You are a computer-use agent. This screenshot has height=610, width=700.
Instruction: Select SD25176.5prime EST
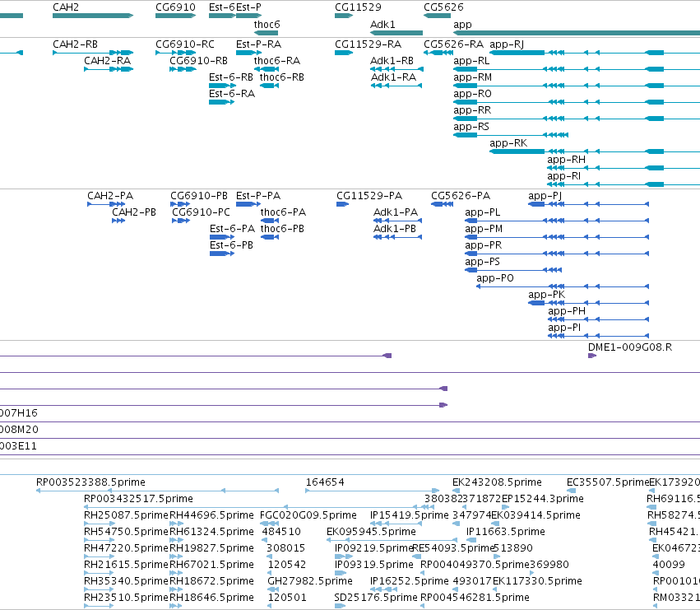tap(340, 606)
